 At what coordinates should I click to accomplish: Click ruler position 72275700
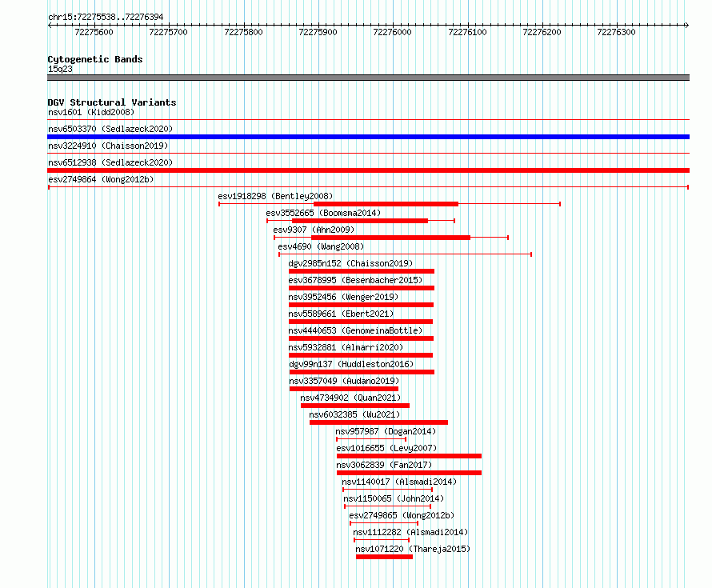click(x=169, y=32)
